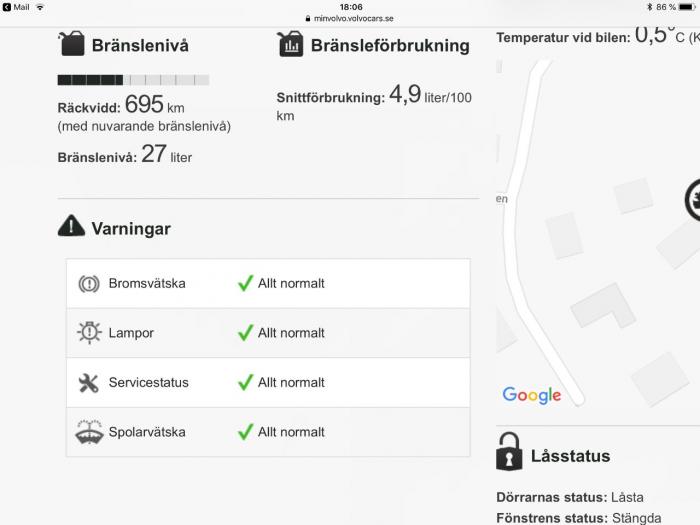
Task: Click the Servicestatus wrench icon
Action: point(88,383)
